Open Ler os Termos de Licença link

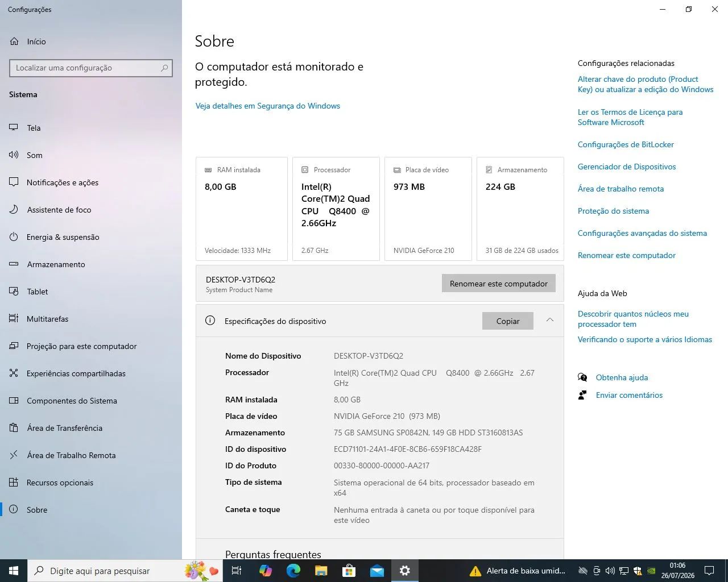click(x=630, y=117)
